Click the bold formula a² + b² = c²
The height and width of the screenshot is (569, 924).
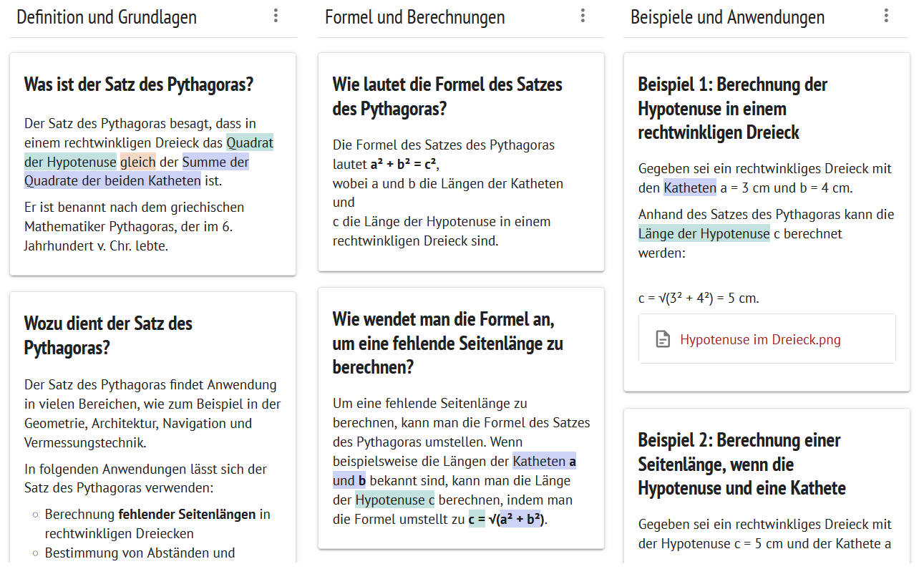click(403, 164)
